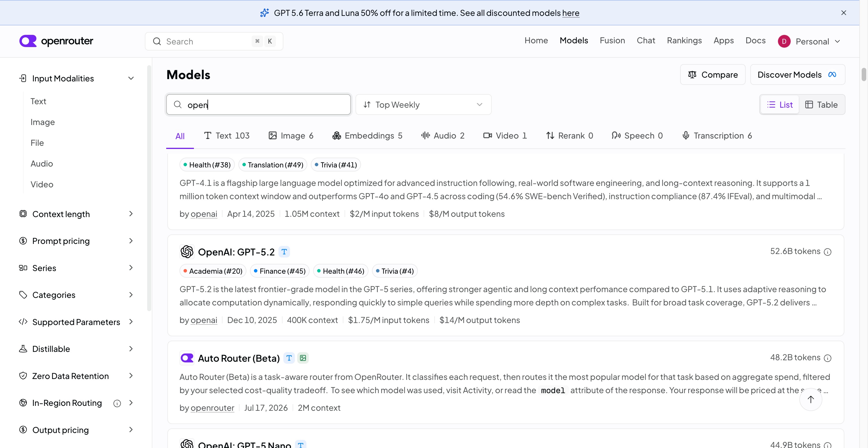The height and width of the screenshot is (448, 868).
Task: Click the text modality badge on GPT-5.2
Action: [284, 251]
